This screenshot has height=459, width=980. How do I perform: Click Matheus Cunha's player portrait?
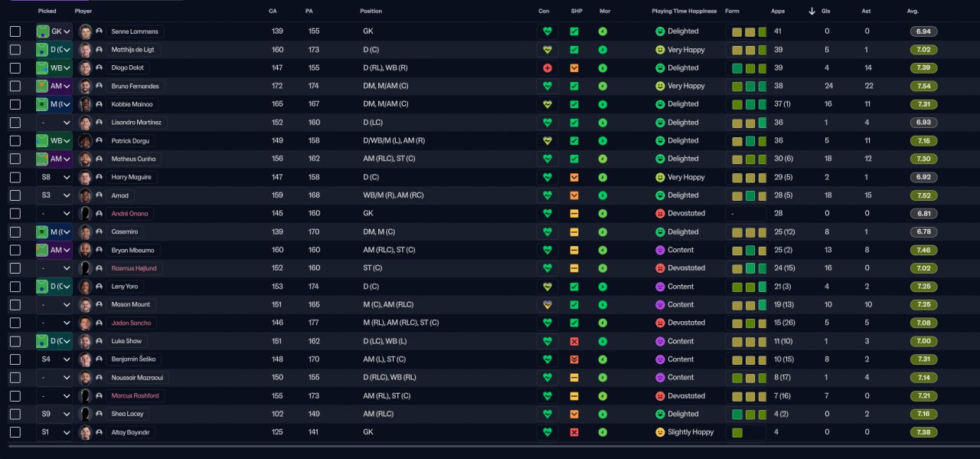pos(85,159)
